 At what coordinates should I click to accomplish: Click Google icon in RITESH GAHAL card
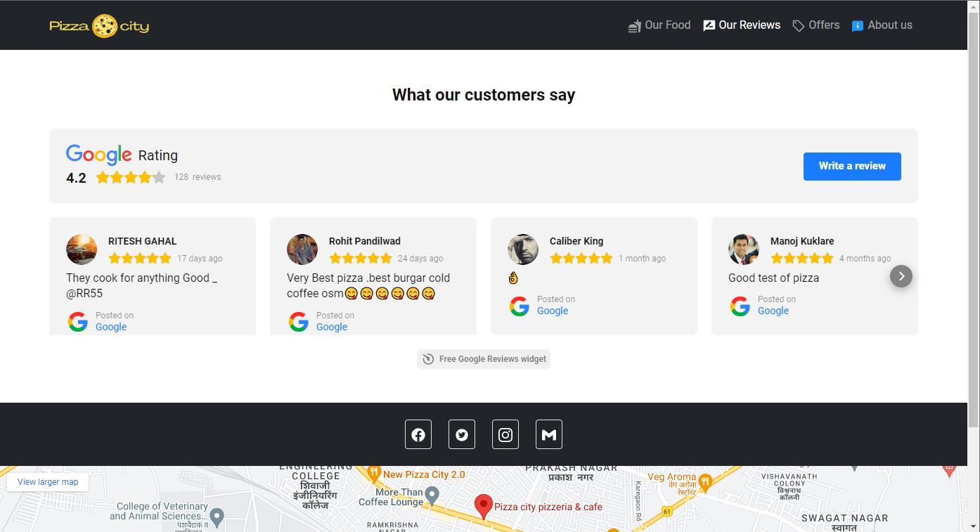pos(78,322)
